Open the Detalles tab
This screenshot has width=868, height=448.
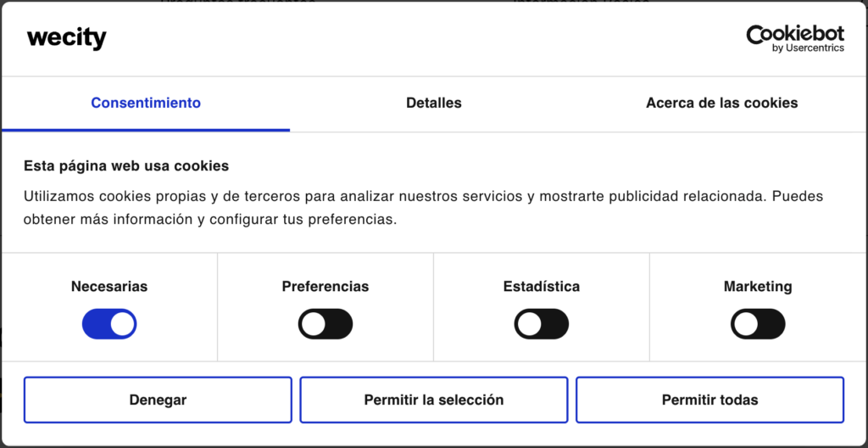coord(434,103)
